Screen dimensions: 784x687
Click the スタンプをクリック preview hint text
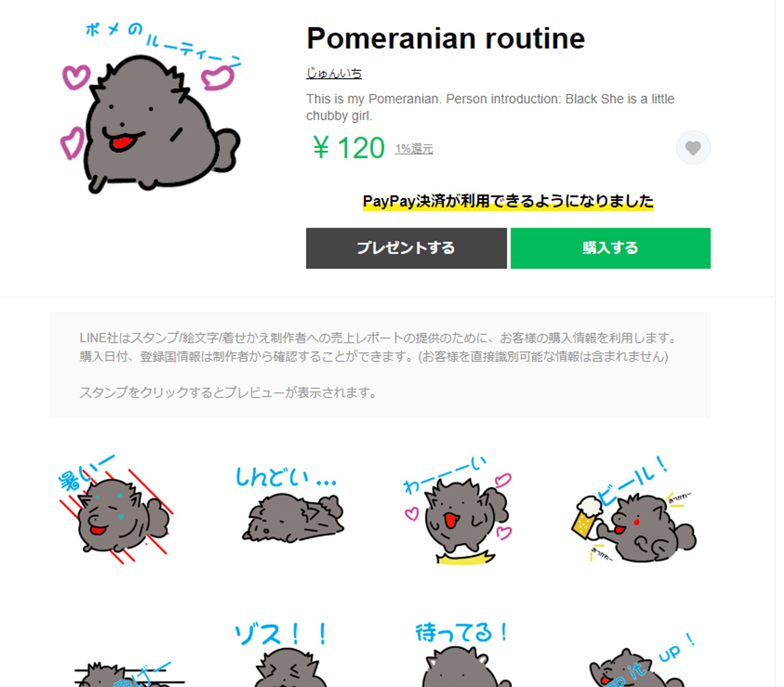click(x=229, y=392)
